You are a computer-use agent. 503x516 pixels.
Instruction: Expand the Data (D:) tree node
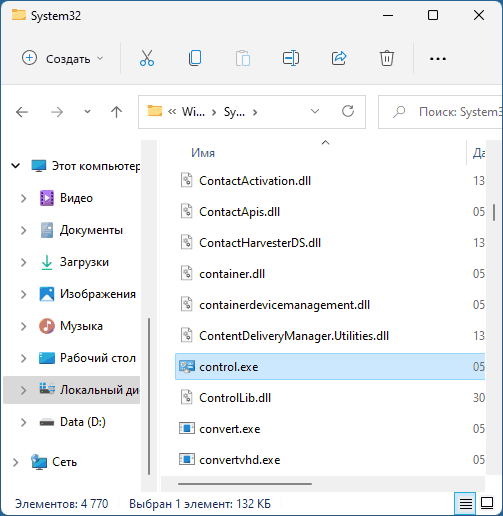tap(23, 422)
